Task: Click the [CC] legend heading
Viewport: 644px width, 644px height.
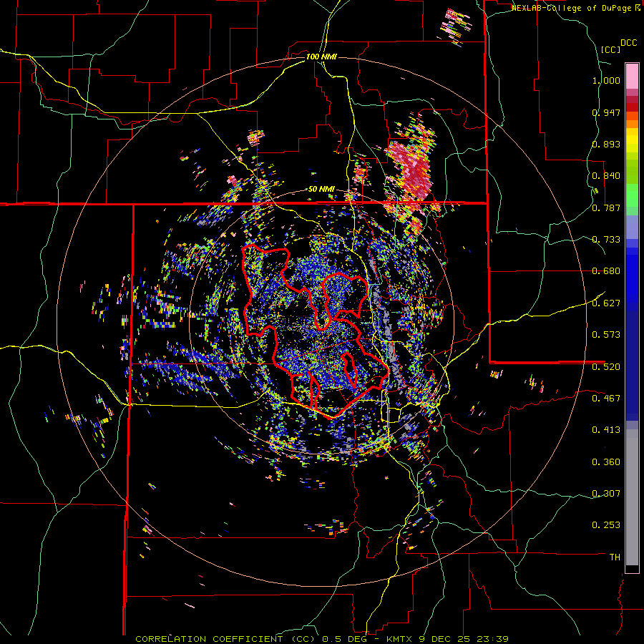Action: tap(610, 49)
